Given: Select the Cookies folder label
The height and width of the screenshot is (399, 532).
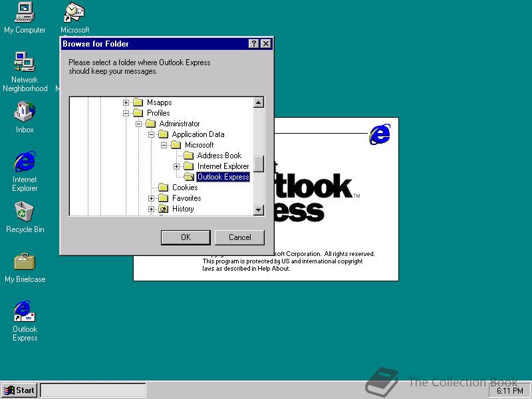Looking at the screenshot, I should click(x=185, y=188).
